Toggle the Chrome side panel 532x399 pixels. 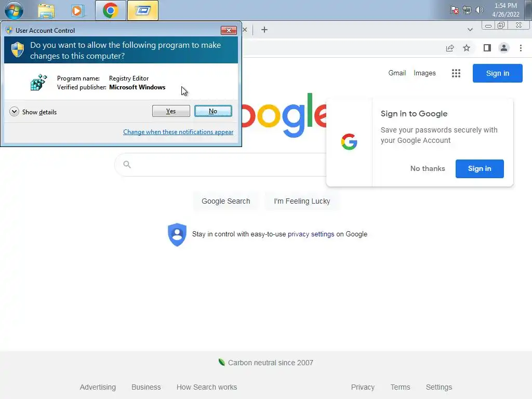[487, 48]
